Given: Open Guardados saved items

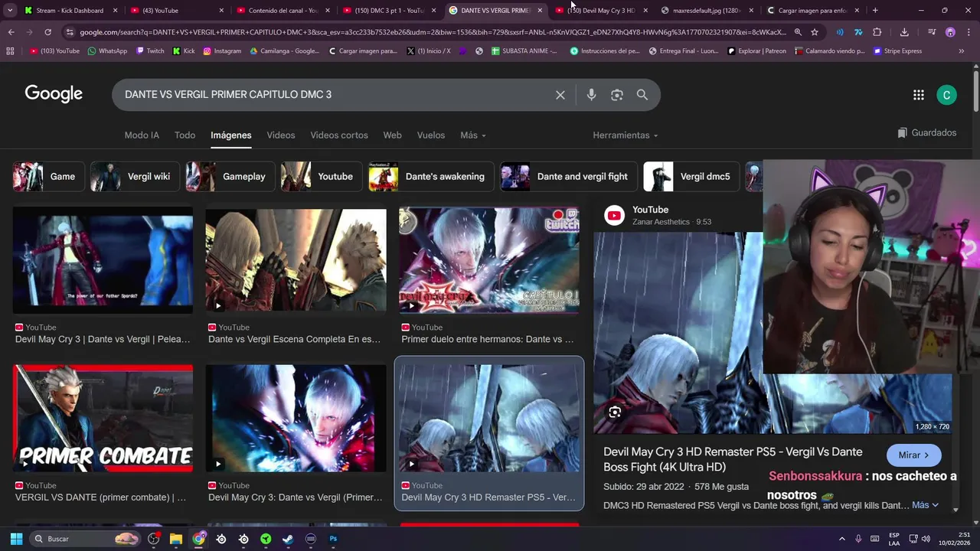Looking at the screenshot, I should [x=927, y=132].
